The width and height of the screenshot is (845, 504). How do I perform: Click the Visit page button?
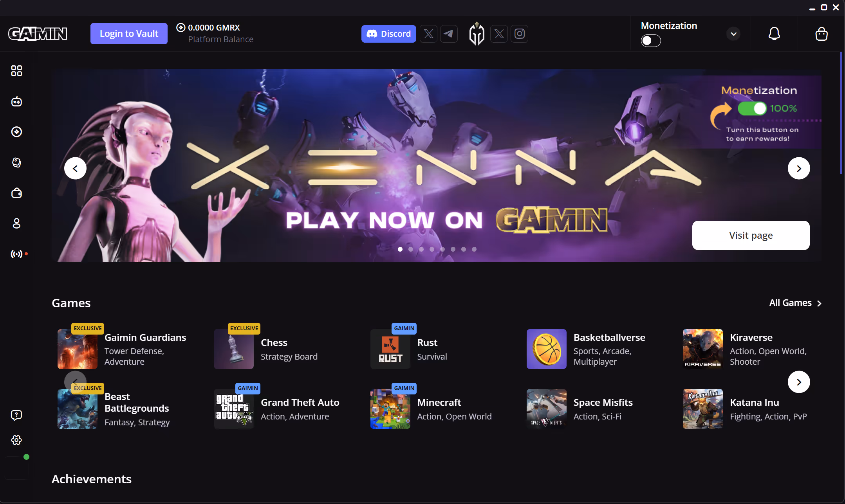(x=751, y=235)
